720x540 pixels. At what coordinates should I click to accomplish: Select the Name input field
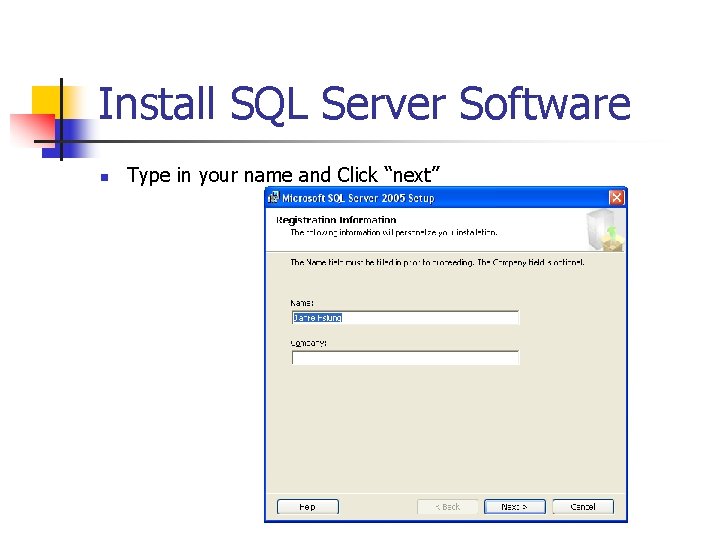(405, 317)
